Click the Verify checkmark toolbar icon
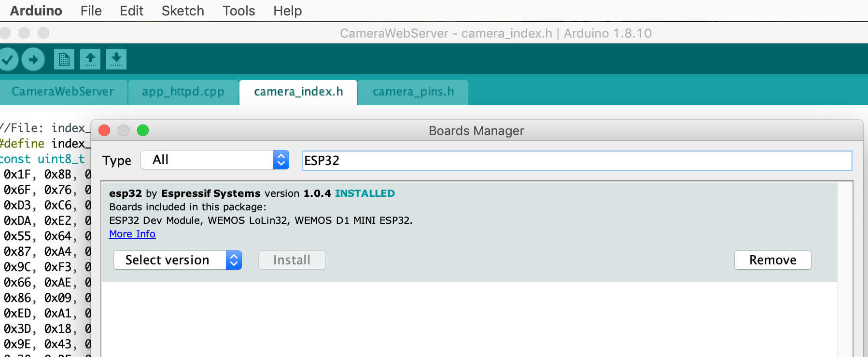The image size is (868, 357). click(x=8, y=60)
